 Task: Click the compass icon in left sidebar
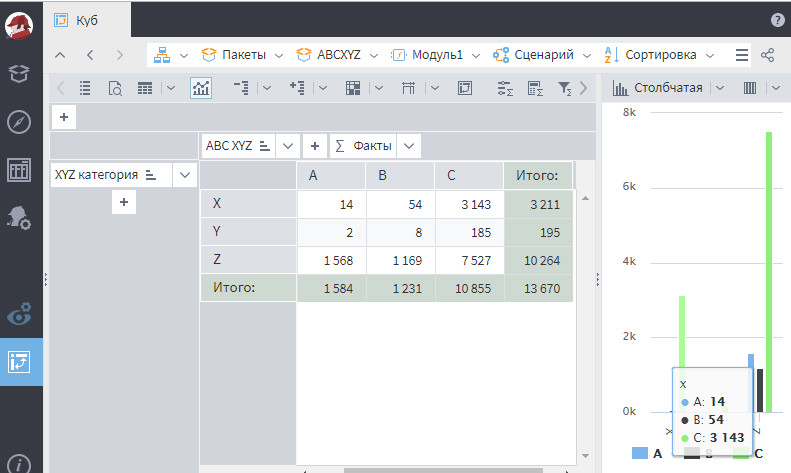pos(19,121)
